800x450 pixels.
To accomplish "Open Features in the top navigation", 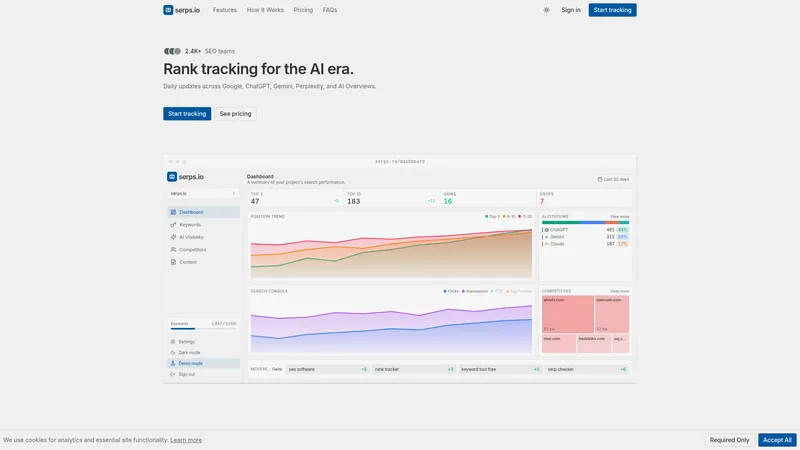I will pos(224,10).
